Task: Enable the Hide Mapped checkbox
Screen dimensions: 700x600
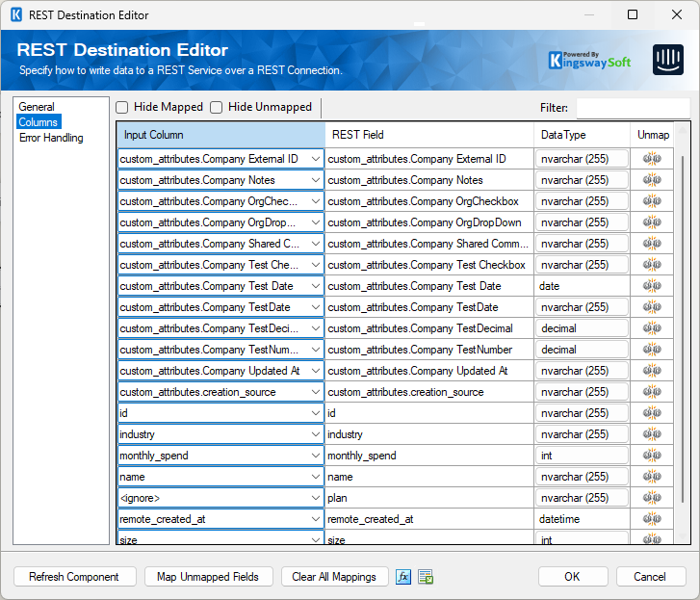Action: click(x=122, y=107)
